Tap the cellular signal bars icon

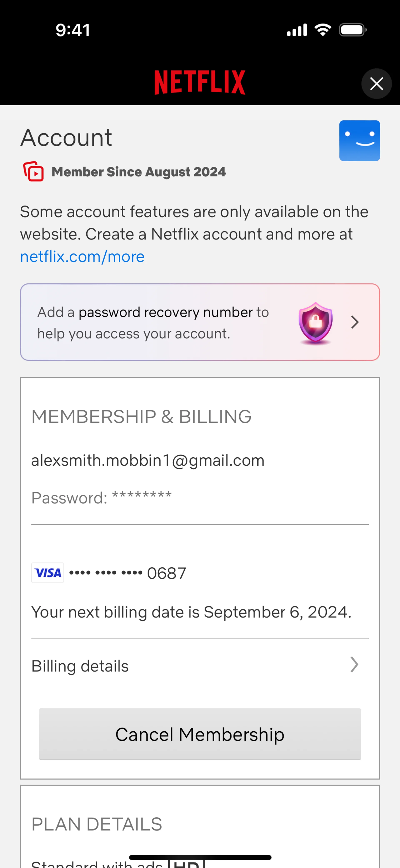click(x=297, y=30)
